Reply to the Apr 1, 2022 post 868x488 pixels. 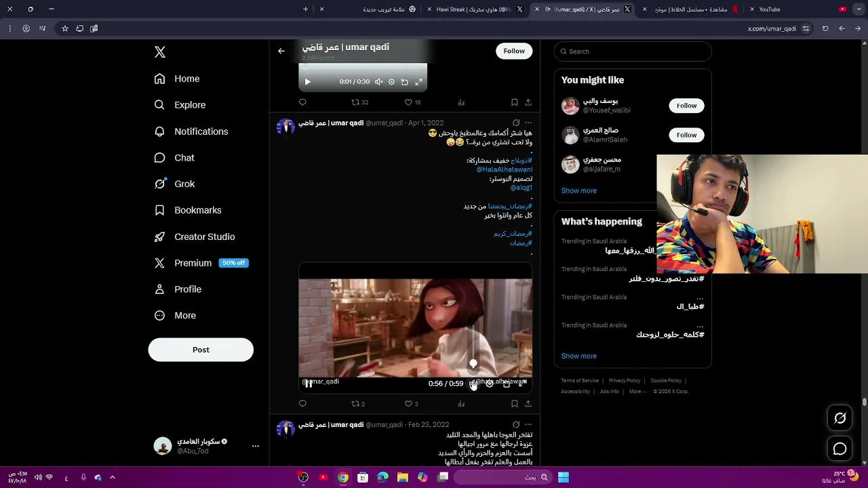(302, 404)
